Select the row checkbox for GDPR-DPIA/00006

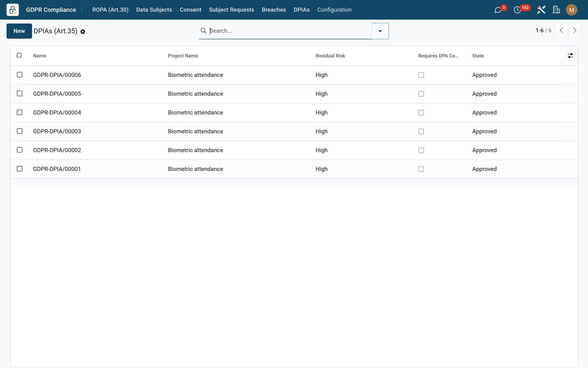19,75
